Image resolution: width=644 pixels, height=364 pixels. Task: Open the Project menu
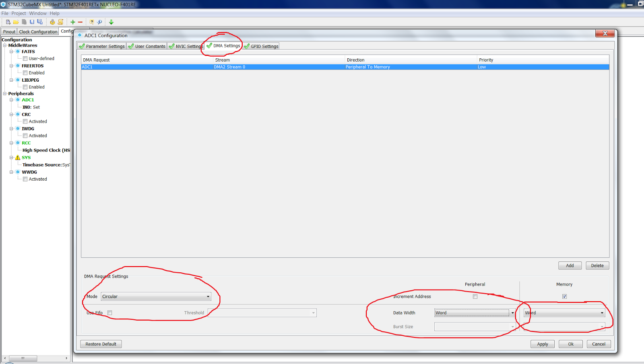click(x=19, y=13)
